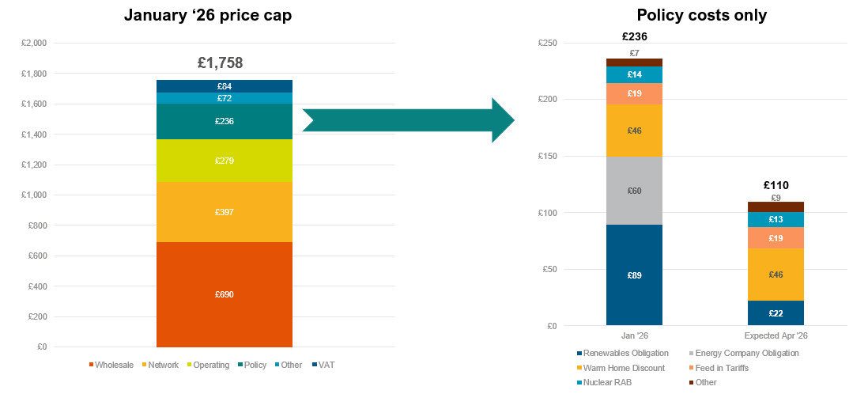Select the £22 segment in Expected Apr '26 bar
The height and width of the screenshot is (394, 868).
775,313
